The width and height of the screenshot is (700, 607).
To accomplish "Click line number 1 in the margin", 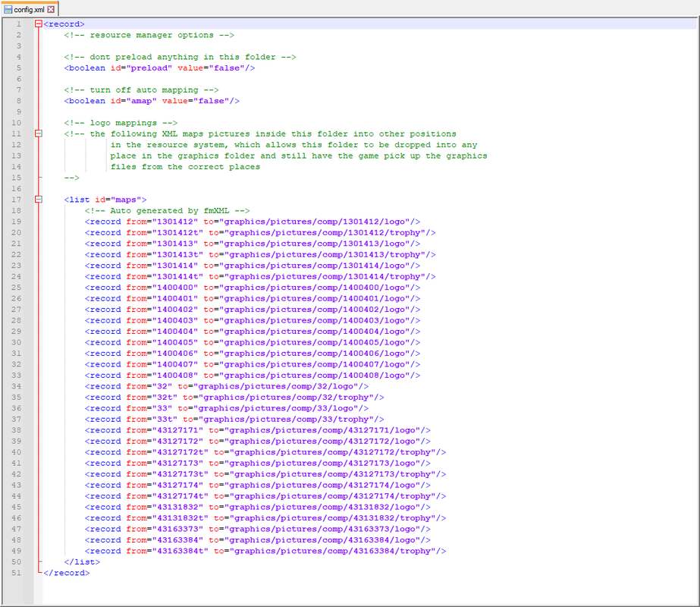I will (18, 24).
